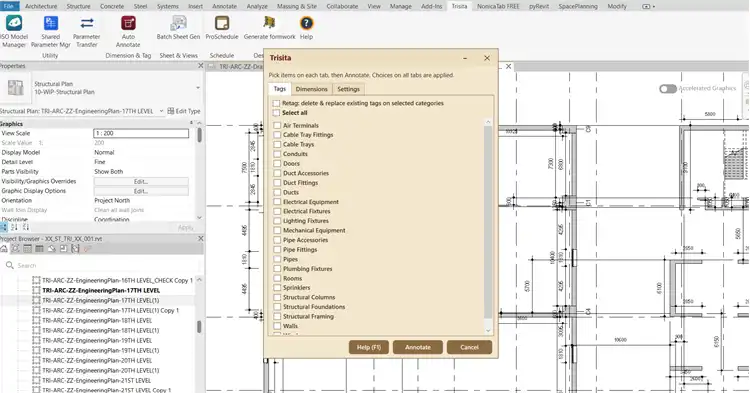Check the Select all checkbox
750x393 pixels.
coord(276,113)
